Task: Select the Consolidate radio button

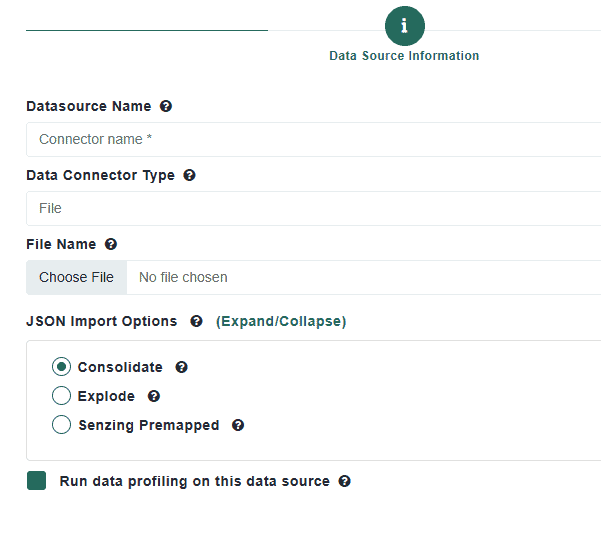Action: pos(61,367)
